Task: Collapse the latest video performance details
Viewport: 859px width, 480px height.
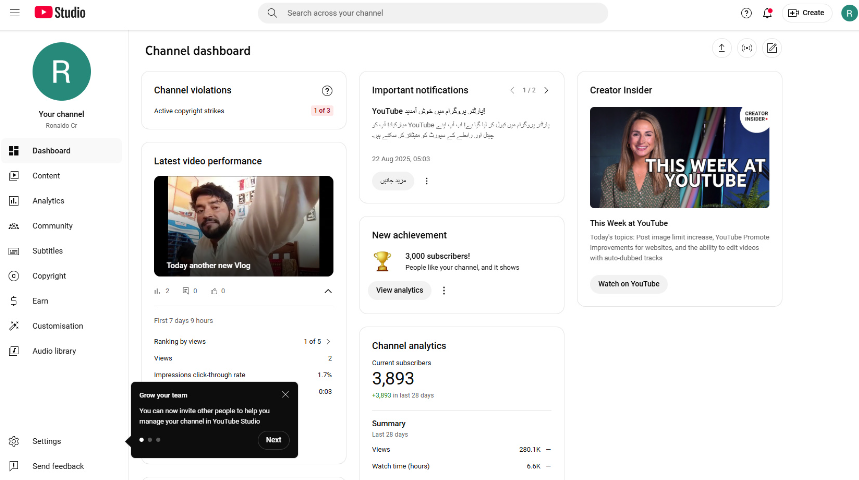Action: point(328,291)
